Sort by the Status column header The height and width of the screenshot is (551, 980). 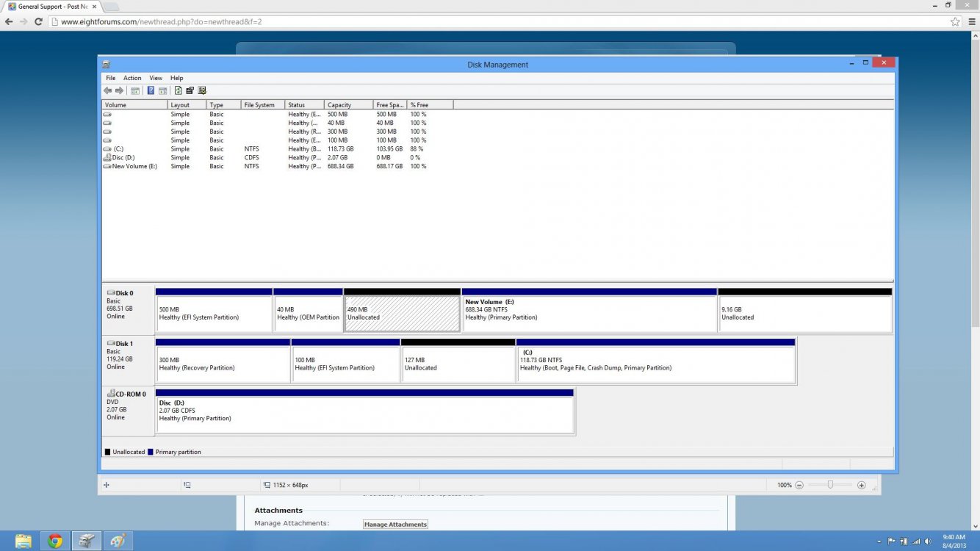pyautogui.click(x=304, y=105)
